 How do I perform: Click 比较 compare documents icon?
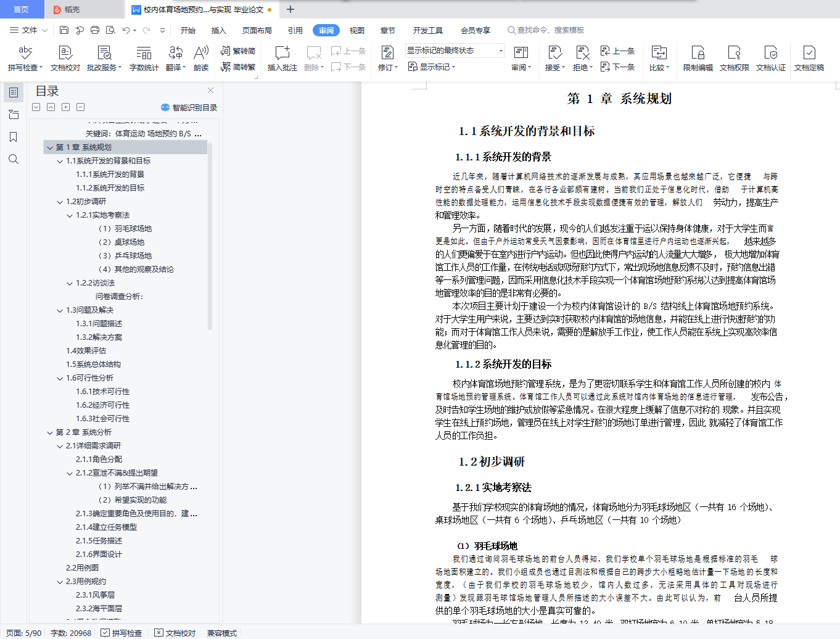pyautogui.click(x=659, y=58)
